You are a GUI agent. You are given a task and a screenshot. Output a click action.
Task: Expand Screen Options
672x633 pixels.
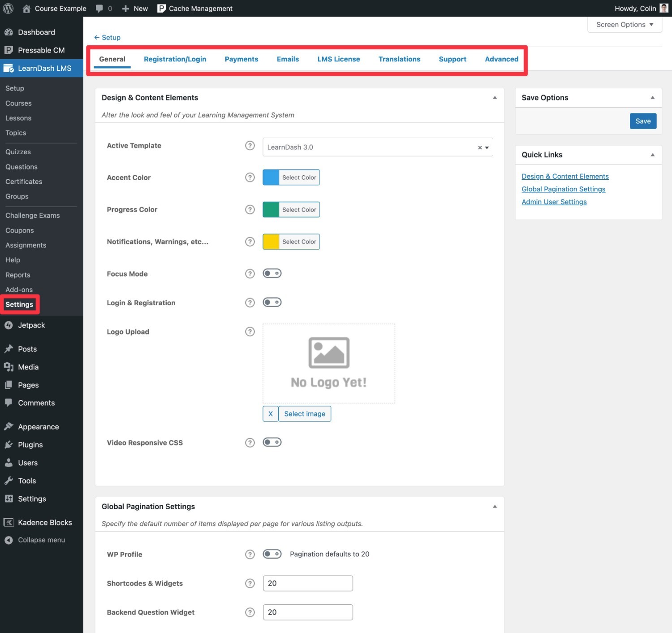(625, 25)
